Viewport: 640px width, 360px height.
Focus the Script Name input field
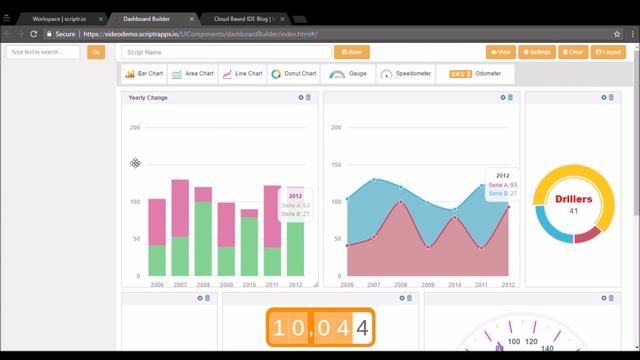point(226,52)
